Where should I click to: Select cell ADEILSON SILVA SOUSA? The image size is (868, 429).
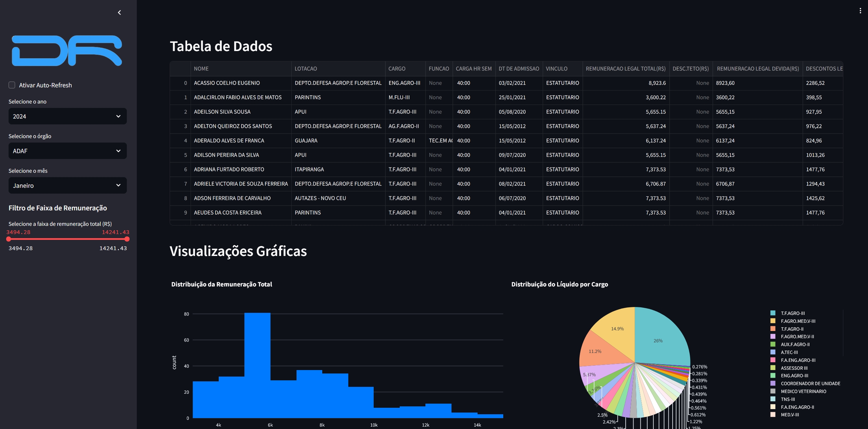pyautogui.click(x=241, y=112)
